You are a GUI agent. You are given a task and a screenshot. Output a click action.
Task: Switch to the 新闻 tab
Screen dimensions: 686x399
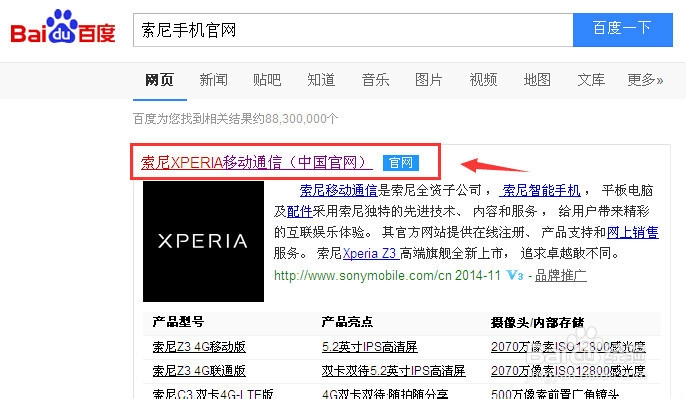(x=214, y=80)
